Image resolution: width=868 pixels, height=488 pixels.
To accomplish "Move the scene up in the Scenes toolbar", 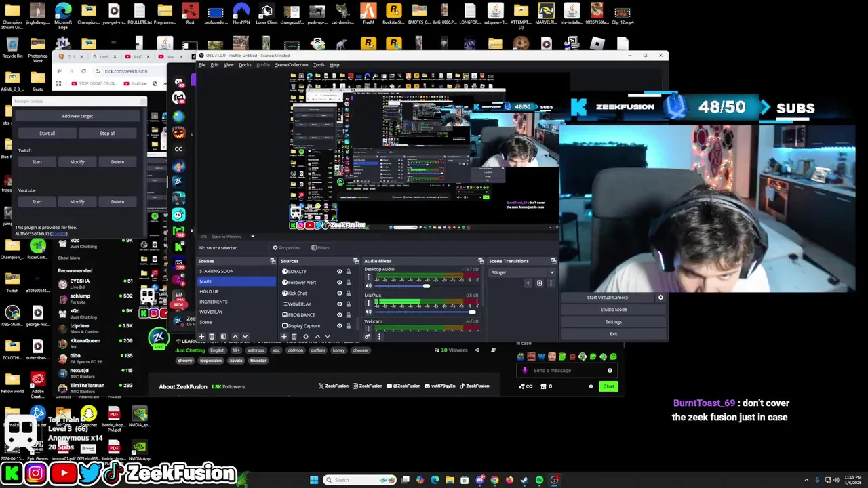I will pos(235,337).
